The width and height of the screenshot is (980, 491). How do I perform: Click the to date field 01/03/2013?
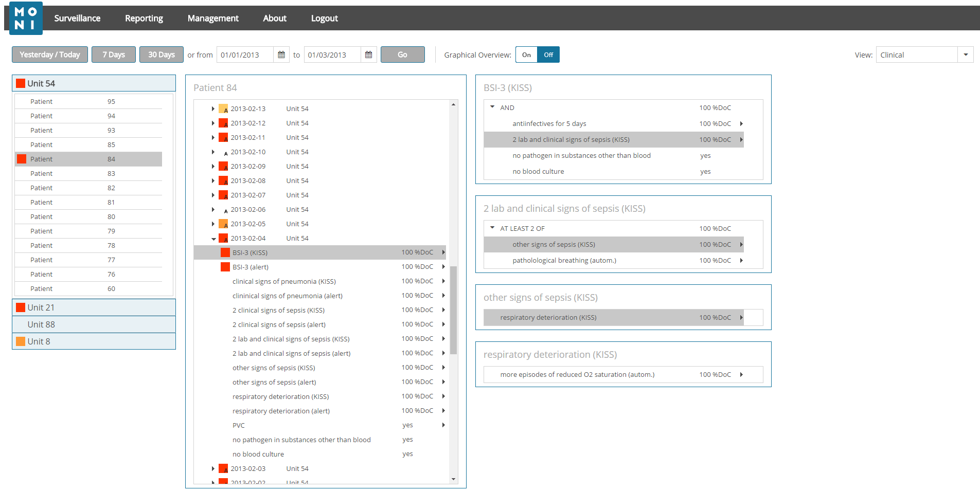(x=332, y=54)
